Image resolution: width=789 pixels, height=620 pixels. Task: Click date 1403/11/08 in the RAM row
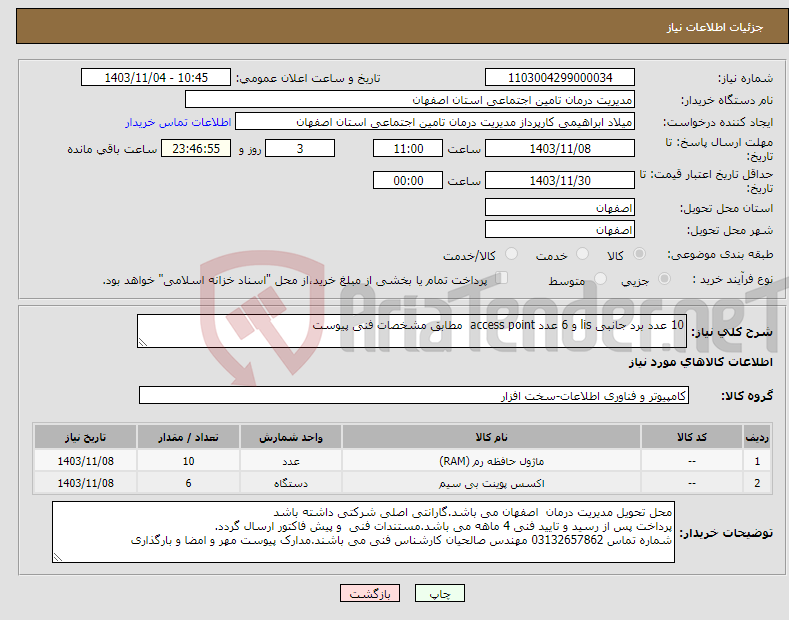coord(86,460)
